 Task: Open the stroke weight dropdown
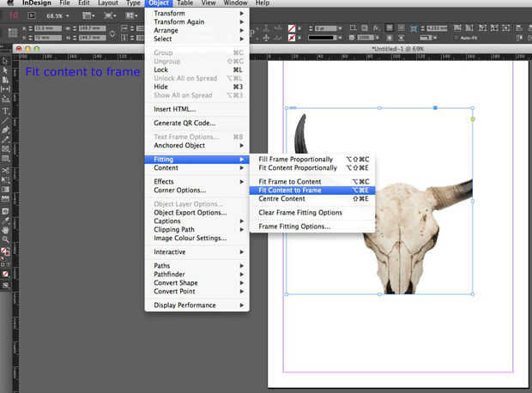click(x=340, y=28)
